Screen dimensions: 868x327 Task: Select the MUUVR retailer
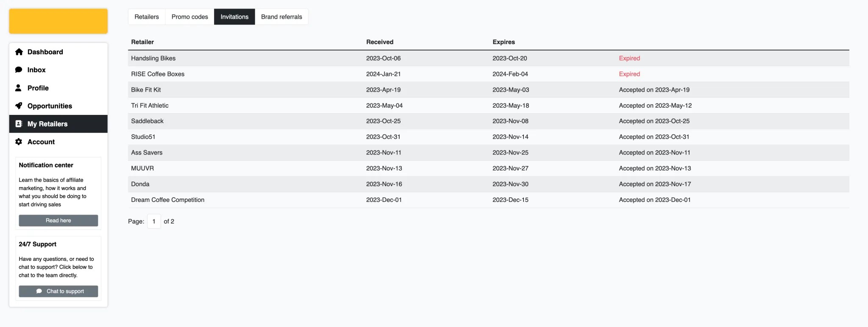point(142,168)
